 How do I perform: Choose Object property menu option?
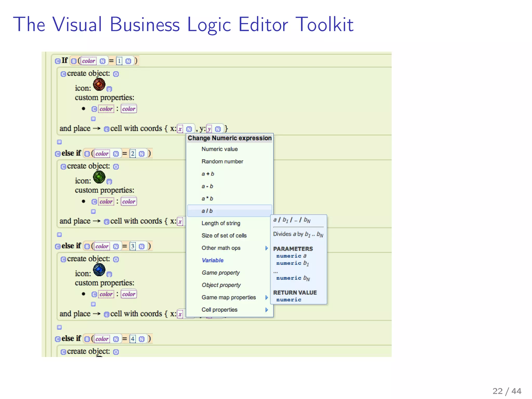tap(221, 285)
